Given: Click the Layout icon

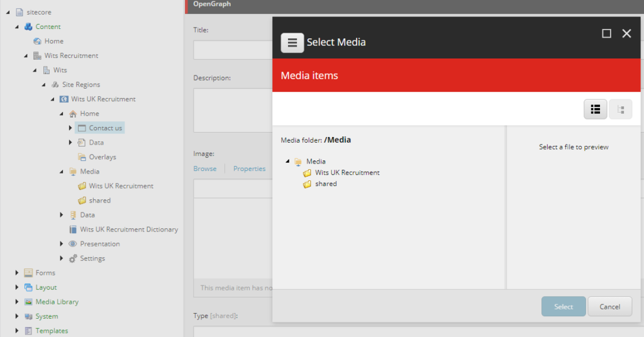Looking at the screenshot, I should [x=28, y=287].
